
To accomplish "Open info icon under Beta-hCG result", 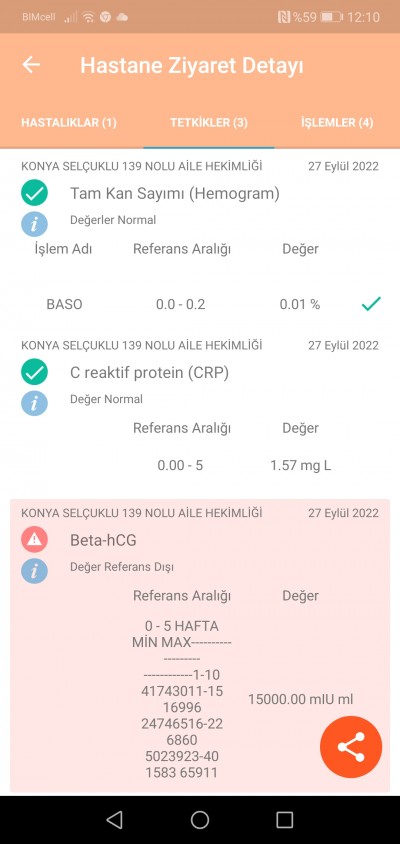I will (x=34, y=571).
